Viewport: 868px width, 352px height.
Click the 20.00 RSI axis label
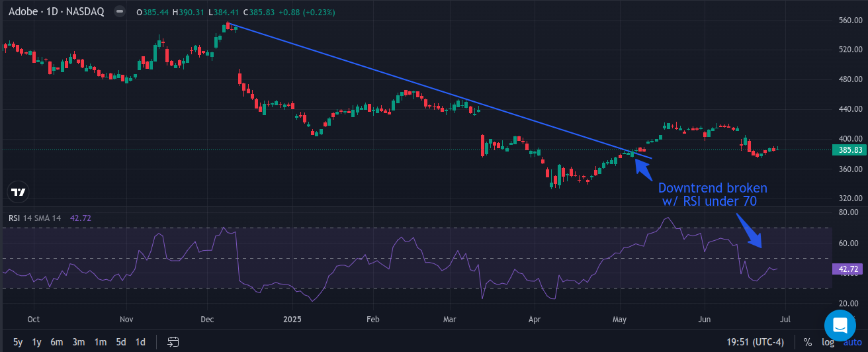coord(849,304)
